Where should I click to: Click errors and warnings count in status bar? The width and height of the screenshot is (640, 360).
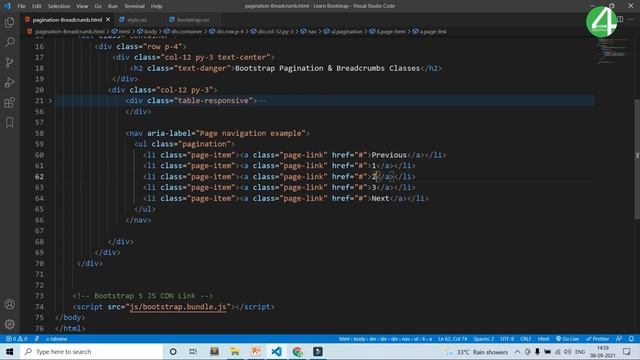[17, 339]
